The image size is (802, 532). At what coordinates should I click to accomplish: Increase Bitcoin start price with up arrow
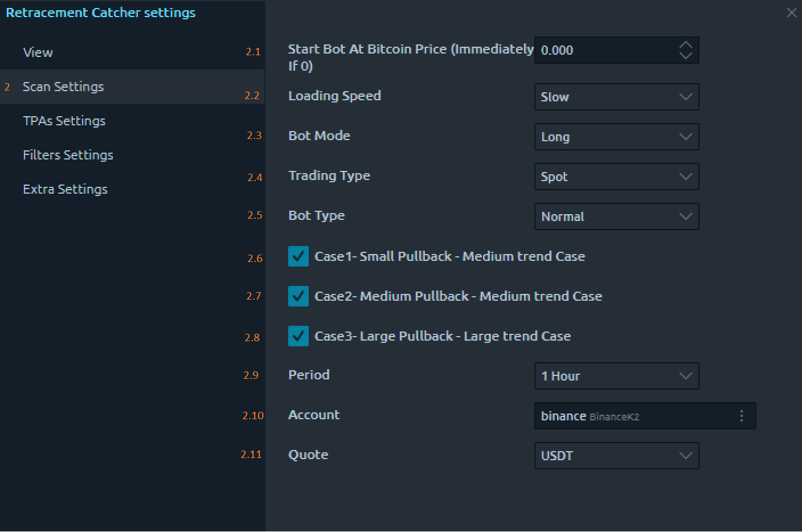[x=686, y=45]
